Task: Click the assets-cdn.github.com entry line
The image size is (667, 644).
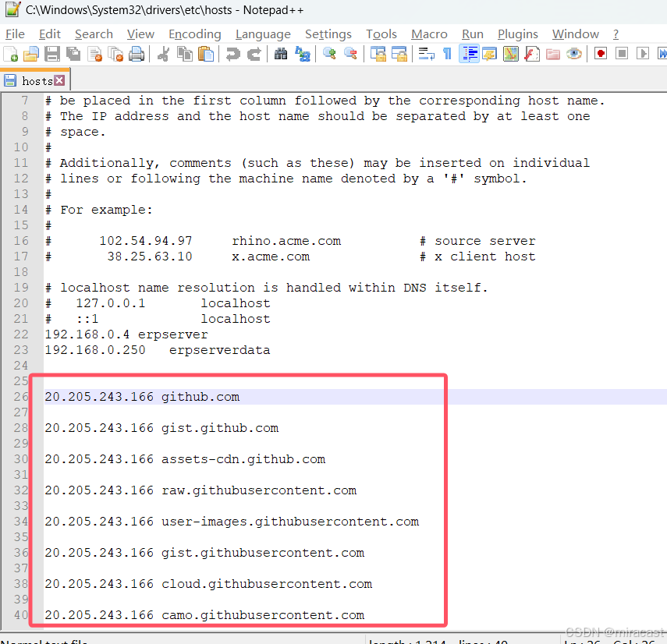Action: coord(185,459)
